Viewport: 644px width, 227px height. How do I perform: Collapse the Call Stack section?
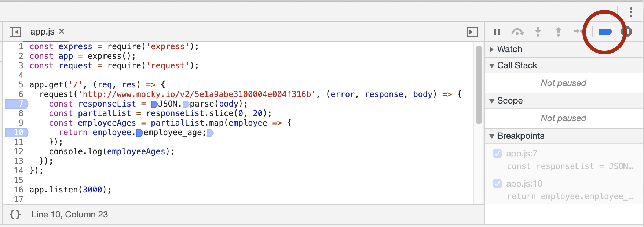pos(492,66)
